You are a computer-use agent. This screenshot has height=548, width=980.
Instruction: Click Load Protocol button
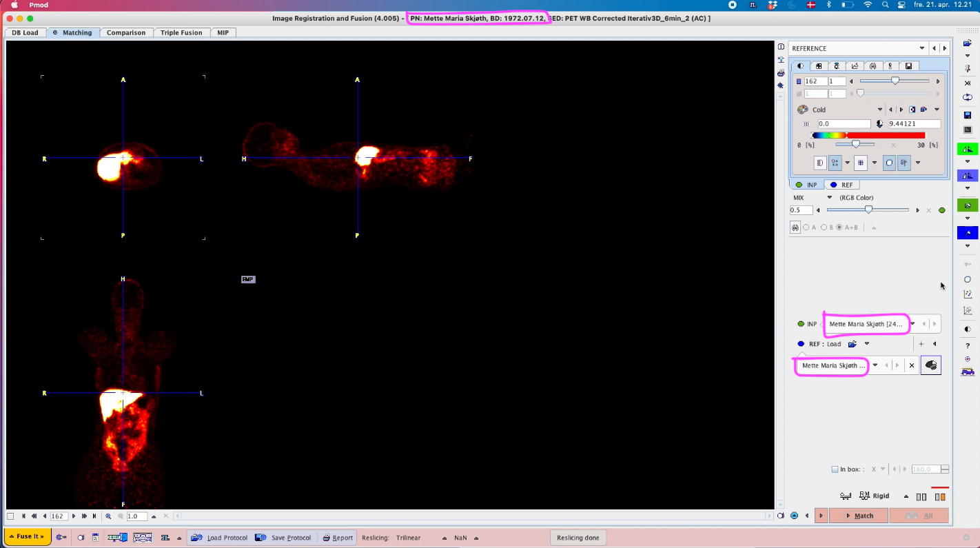219,538
